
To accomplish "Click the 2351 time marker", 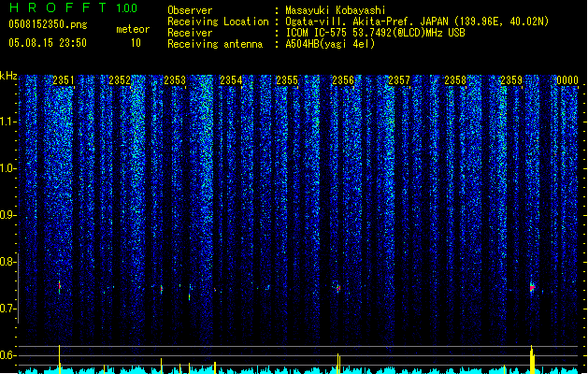I will click(x=64, y=80).
